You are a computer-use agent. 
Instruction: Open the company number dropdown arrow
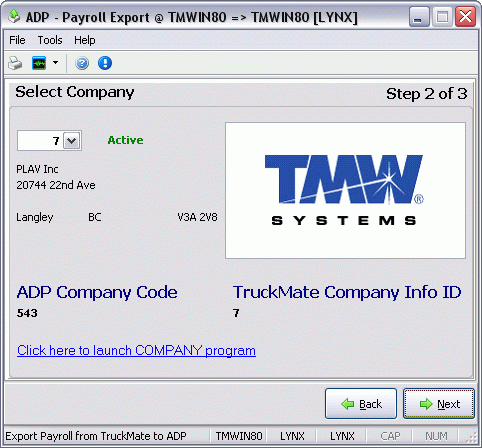pyautogui.click(x=72, y=141)
